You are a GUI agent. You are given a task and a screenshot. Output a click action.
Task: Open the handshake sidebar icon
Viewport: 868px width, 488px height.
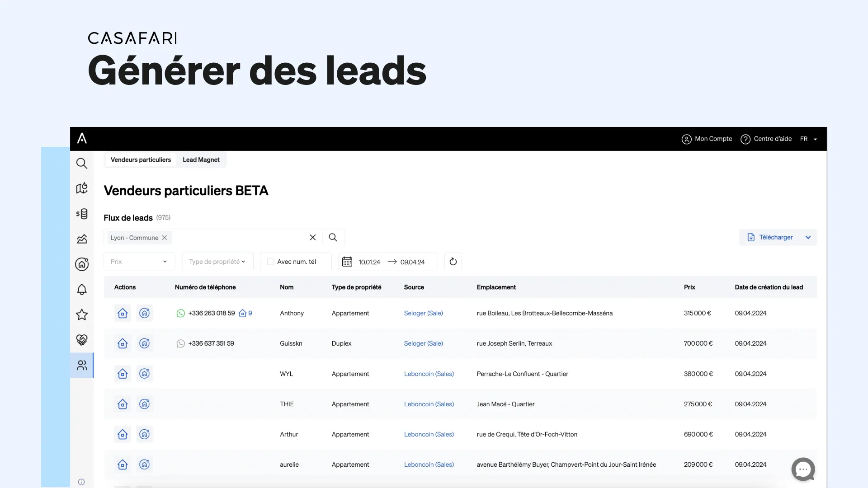coord(82,340)
